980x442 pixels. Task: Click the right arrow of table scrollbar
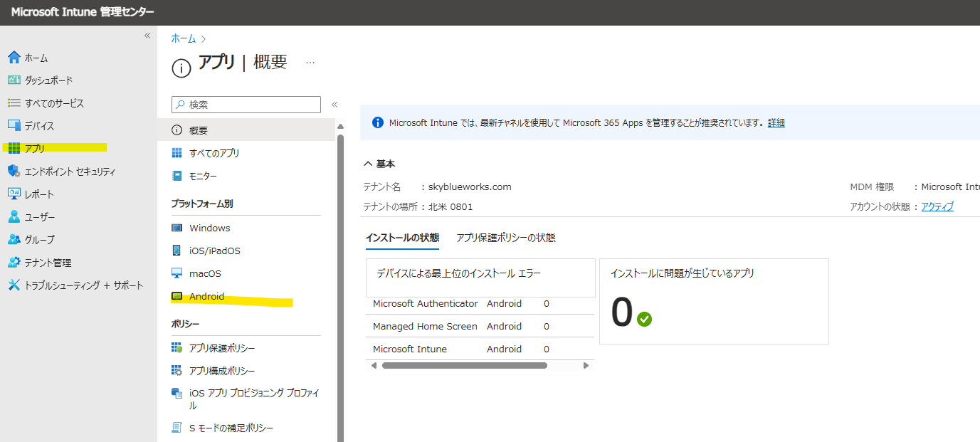(586, 365)
